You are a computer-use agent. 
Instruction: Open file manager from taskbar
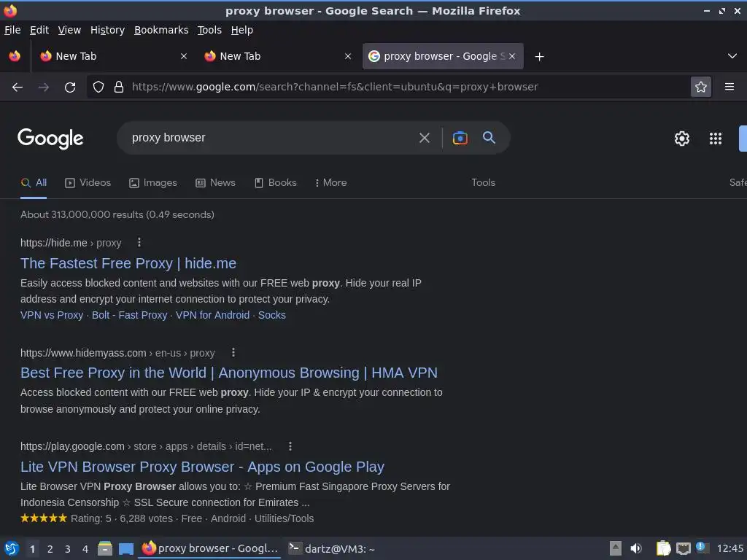[105, 548]
